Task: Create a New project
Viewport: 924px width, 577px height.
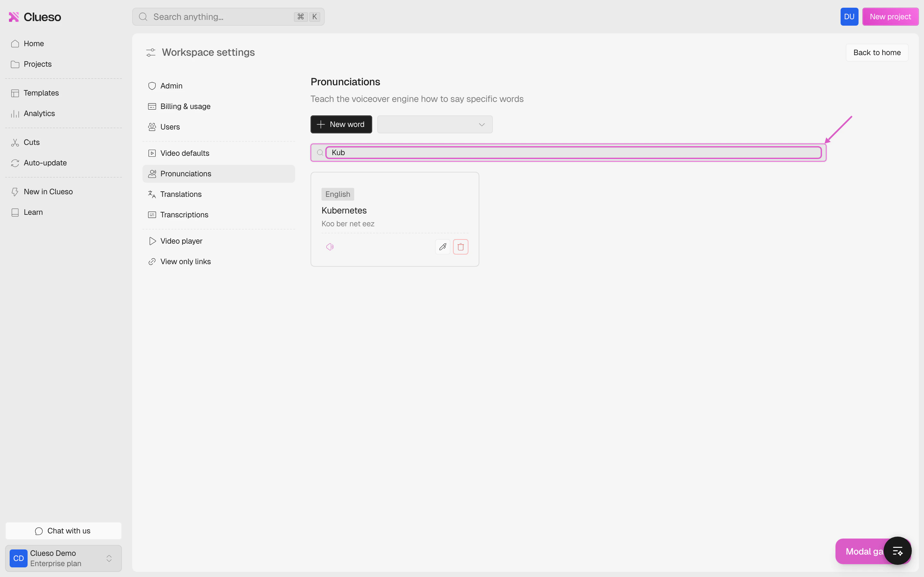Action: [890, 17]
